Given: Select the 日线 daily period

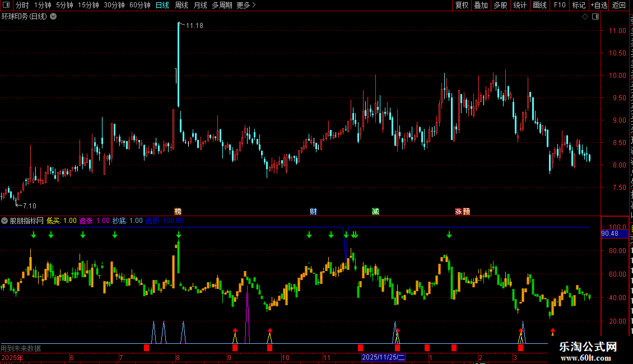Looking at the screenshot, I should point(162,5).
